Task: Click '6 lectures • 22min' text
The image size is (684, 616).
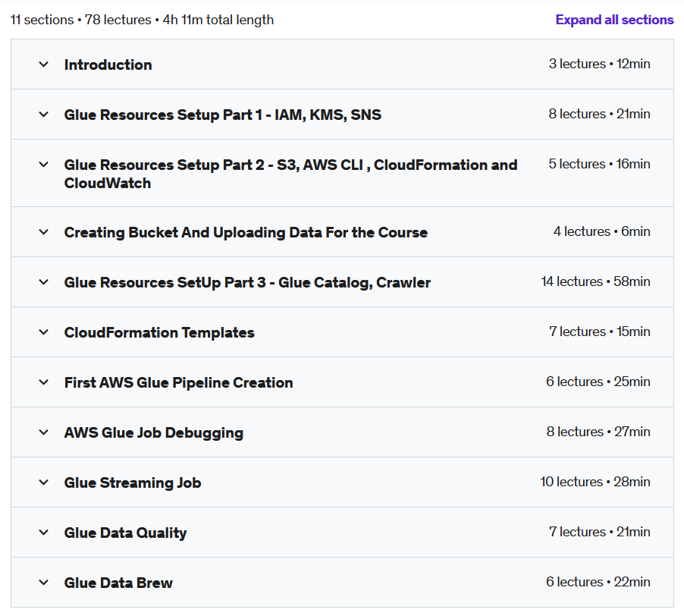Action: click(598, 582)
